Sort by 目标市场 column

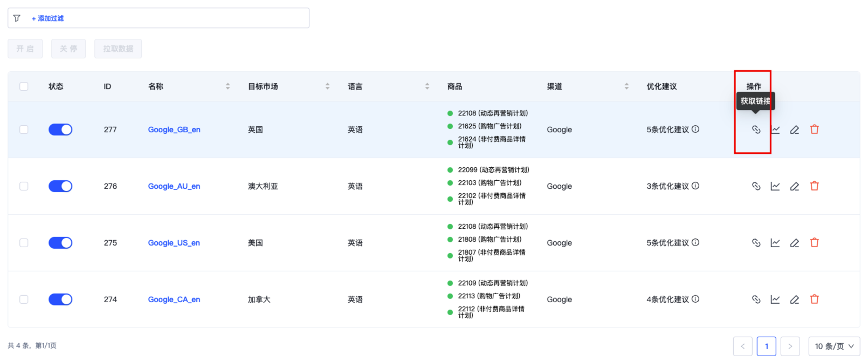(x=327, y=86)
